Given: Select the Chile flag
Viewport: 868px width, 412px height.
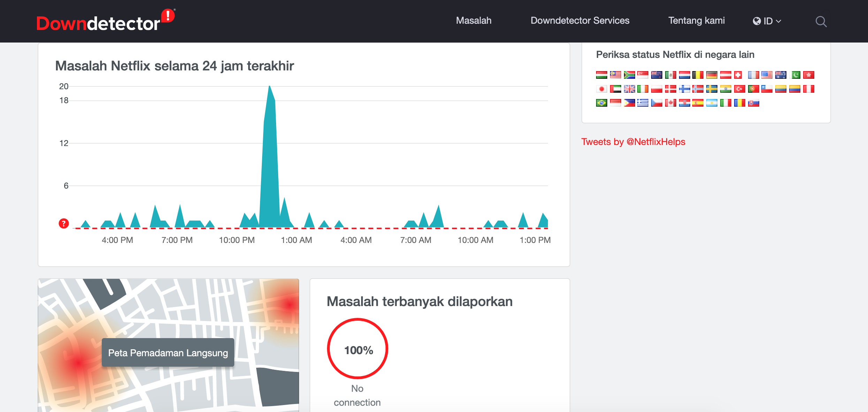Looking at the screenshot, I should pyautogui.click(x=767, y=89).
